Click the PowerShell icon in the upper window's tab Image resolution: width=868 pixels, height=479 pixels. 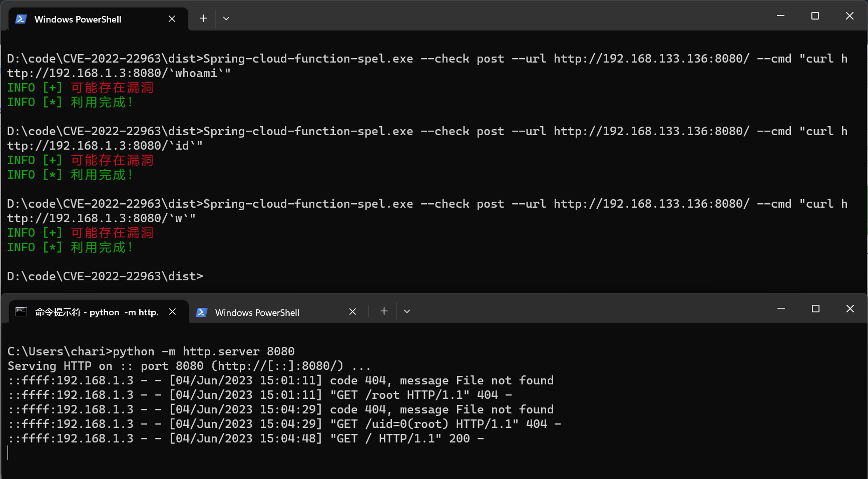(x=21, y=19)
